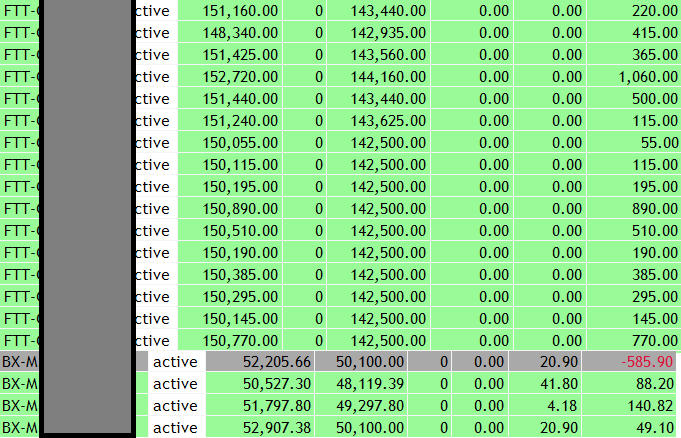681x438 pixels.
Task: Select the cell showing 145.00
Action: tap(634, 319)
